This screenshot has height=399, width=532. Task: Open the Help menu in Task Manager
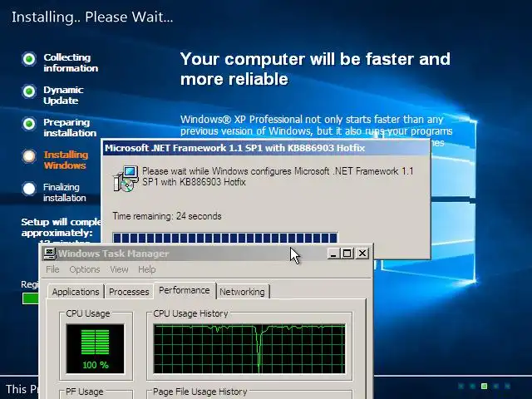click(x=147, y=269)
